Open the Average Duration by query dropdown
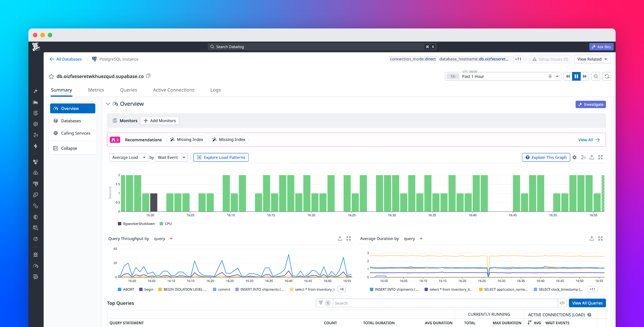The image size is (644, 327). click(x=413, y=239)
